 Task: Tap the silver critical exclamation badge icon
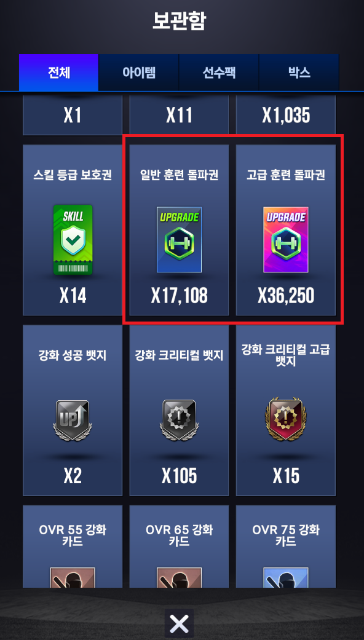click(179, 421)
